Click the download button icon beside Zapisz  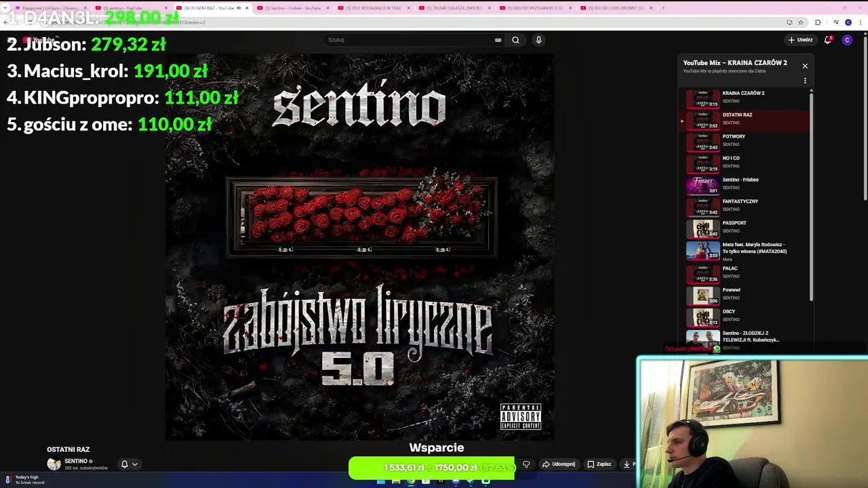(628, 464)
